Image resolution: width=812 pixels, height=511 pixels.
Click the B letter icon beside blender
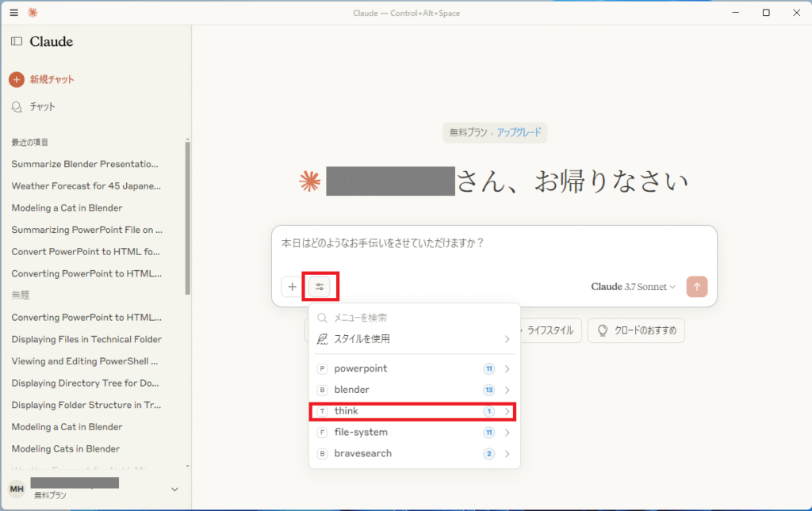tap(322, 390)
